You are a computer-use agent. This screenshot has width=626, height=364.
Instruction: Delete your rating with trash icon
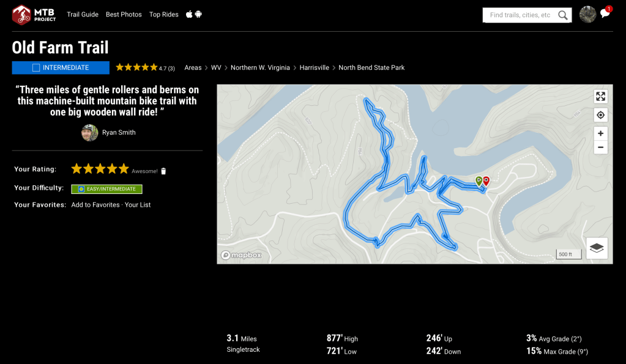point(163,171)
